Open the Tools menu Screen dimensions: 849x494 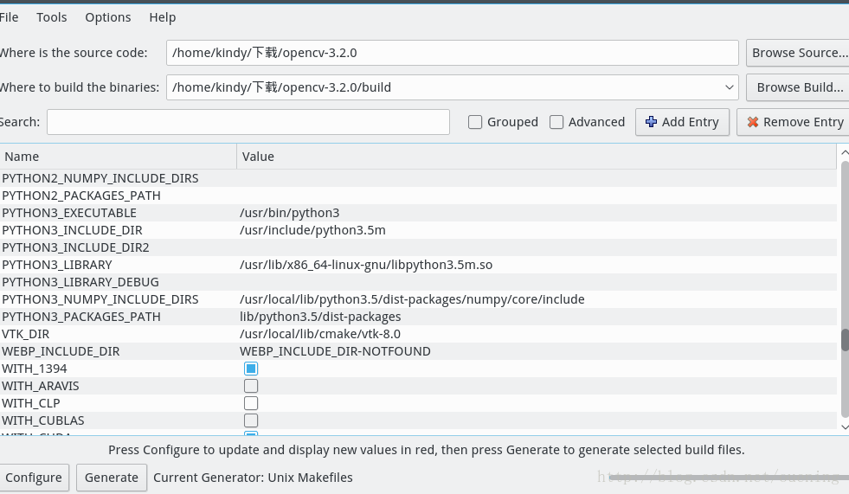click(52, 17)
